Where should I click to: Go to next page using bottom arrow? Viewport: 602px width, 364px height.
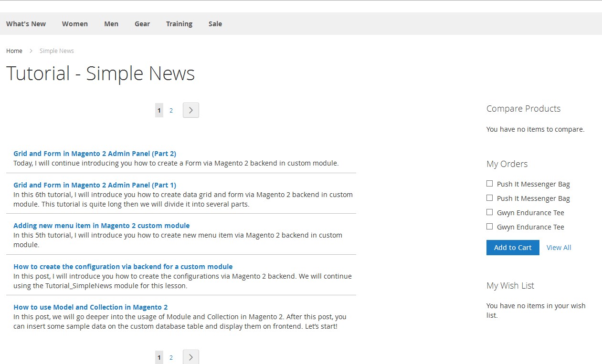pyautogui.click(x=190, y=357)
